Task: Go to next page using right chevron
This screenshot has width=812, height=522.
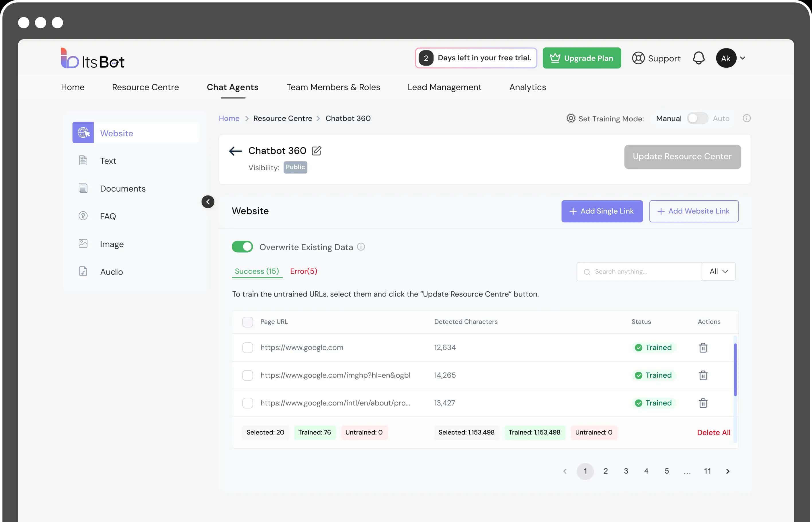Action: (728, 471)
